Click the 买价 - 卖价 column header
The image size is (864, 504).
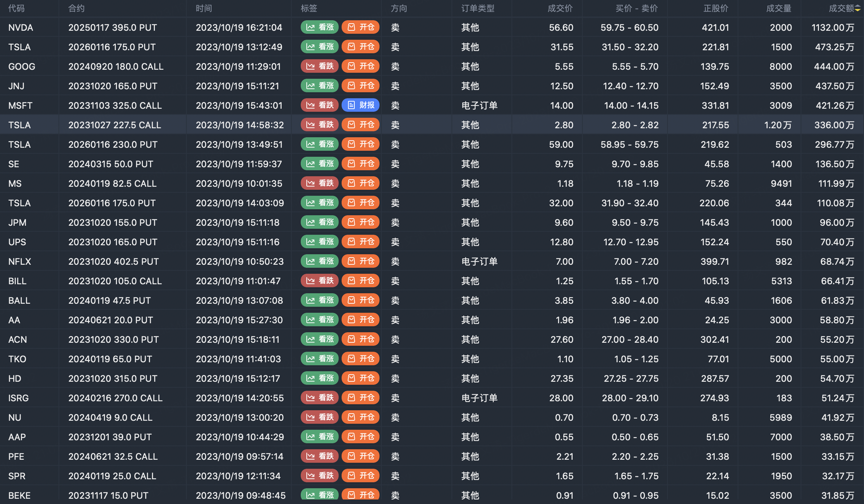click(x=637, y=8)
